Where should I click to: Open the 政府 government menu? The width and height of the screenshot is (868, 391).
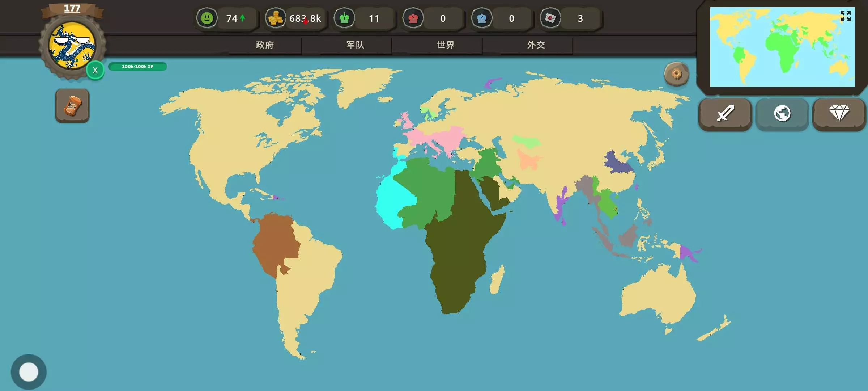pos(265,45)
